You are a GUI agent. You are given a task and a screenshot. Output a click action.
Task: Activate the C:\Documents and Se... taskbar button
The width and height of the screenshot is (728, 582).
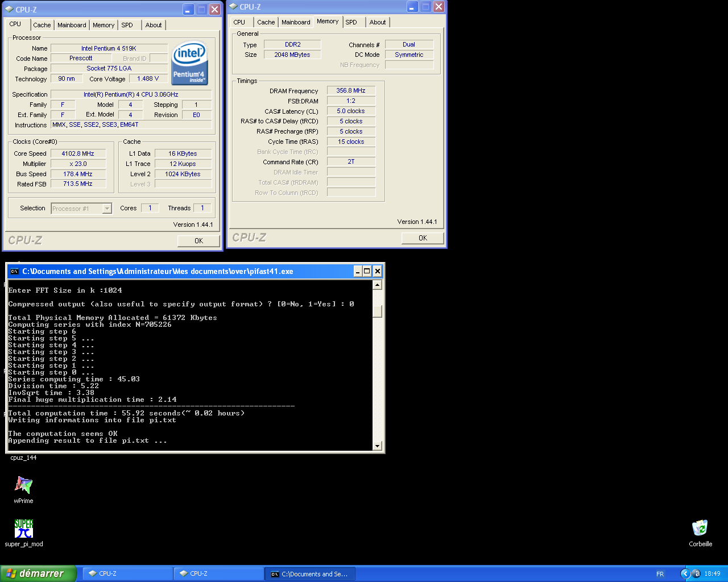(x=310, y=574)
